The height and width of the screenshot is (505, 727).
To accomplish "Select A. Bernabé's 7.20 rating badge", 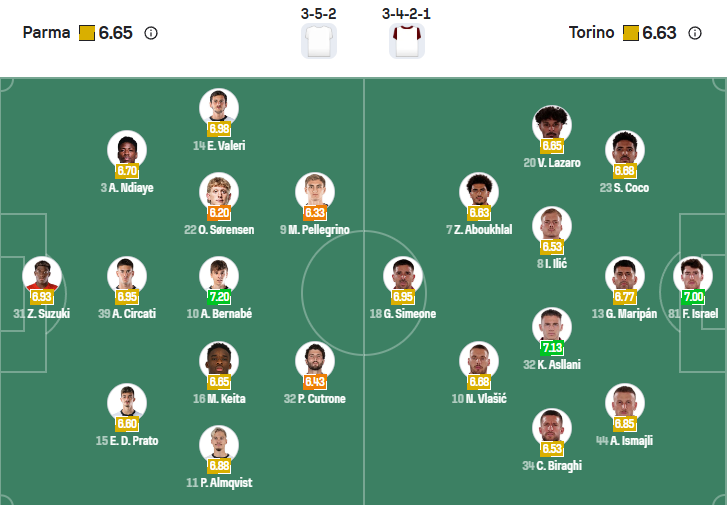I will [219, 297].
